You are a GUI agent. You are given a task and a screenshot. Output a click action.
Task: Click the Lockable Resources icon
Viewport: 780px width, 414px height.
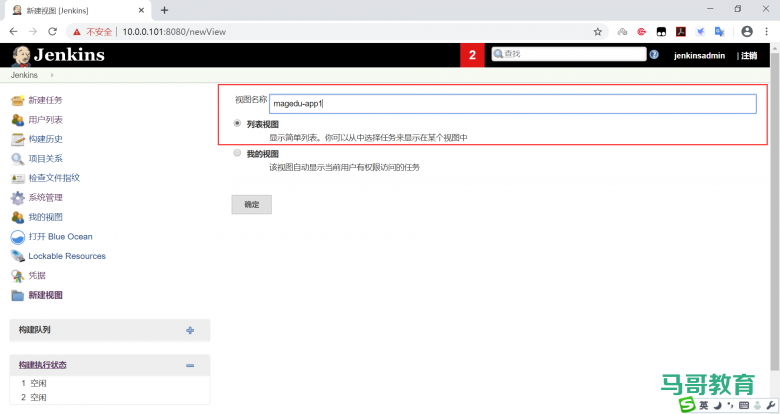click(17, 256)
